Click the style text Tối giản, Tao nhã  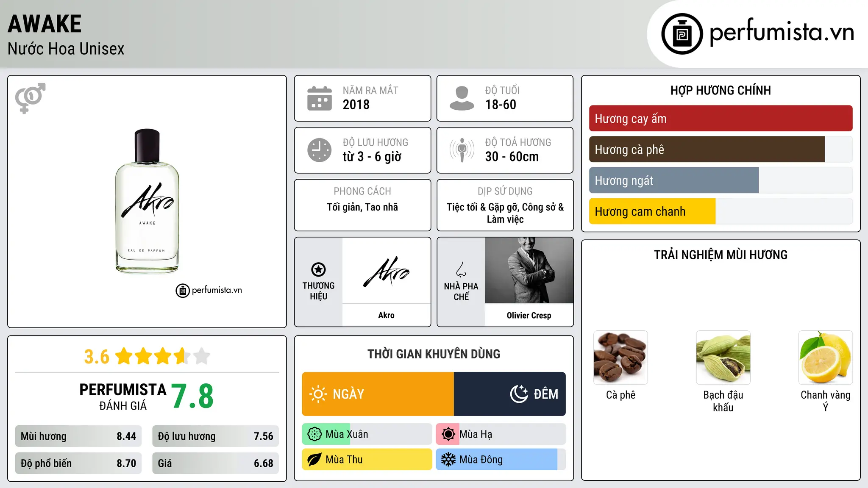click(362, 207)
